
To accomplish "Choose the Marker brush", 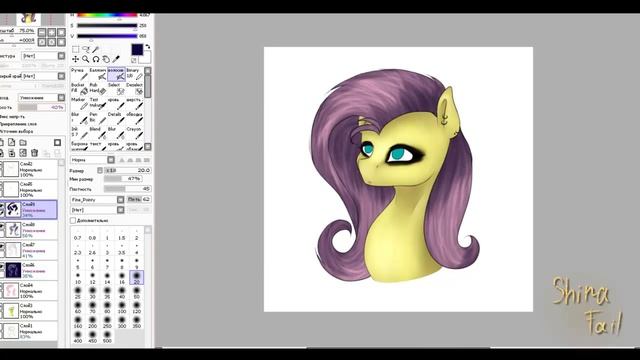I will [79, 104].
